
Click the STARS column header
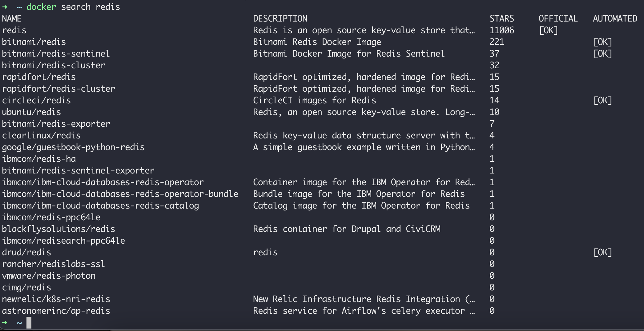502,18
